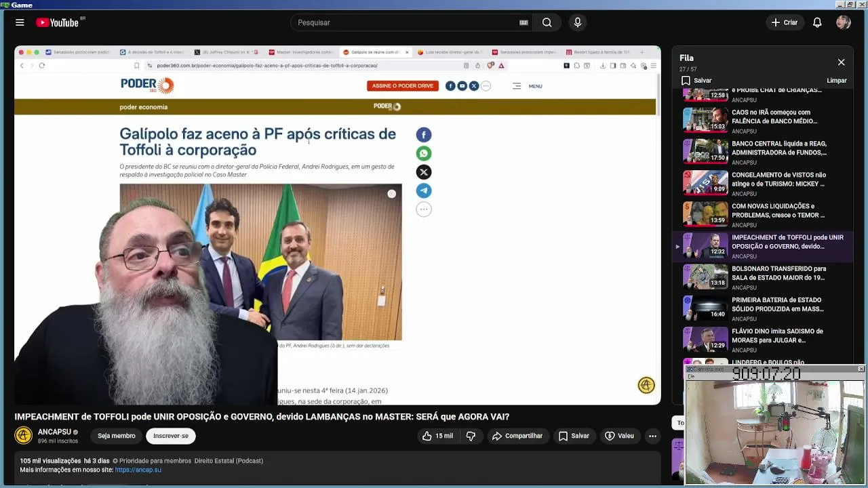
Task: Click the poder economia section label
Action: 143,107
